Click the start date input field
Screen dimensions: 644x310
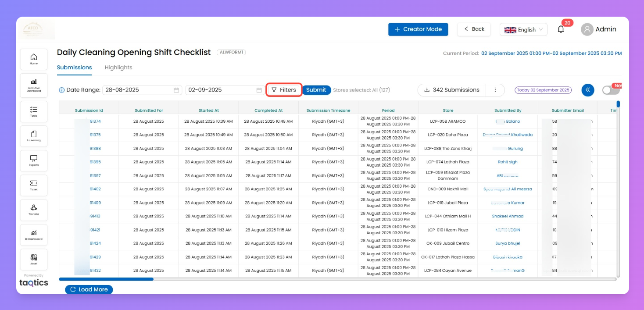[x=143, y=90]
